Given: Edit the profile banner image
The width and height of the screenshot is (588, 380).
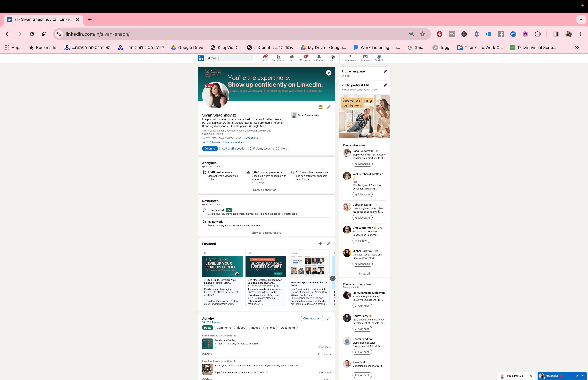Looking at the screenshot, I should (x=329, y=73).
